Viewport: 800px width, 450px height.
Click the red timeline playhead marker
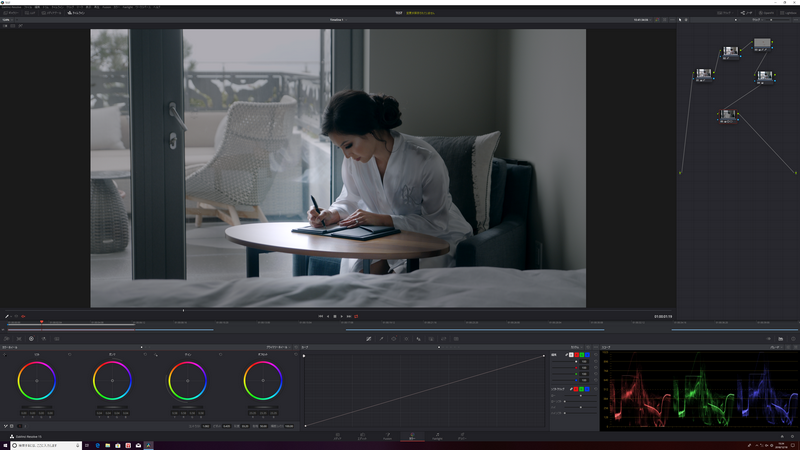tap(42, 322)
